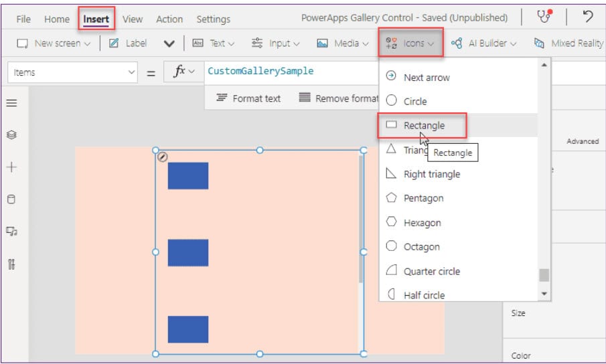Open the hamburger menu in left sidebar
The width and height of the screenshot is (606, 364).
11,103
